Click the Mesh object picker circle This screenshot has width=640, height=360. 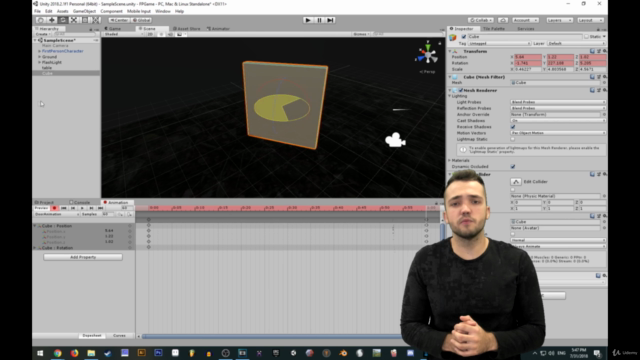coord(604,82)
